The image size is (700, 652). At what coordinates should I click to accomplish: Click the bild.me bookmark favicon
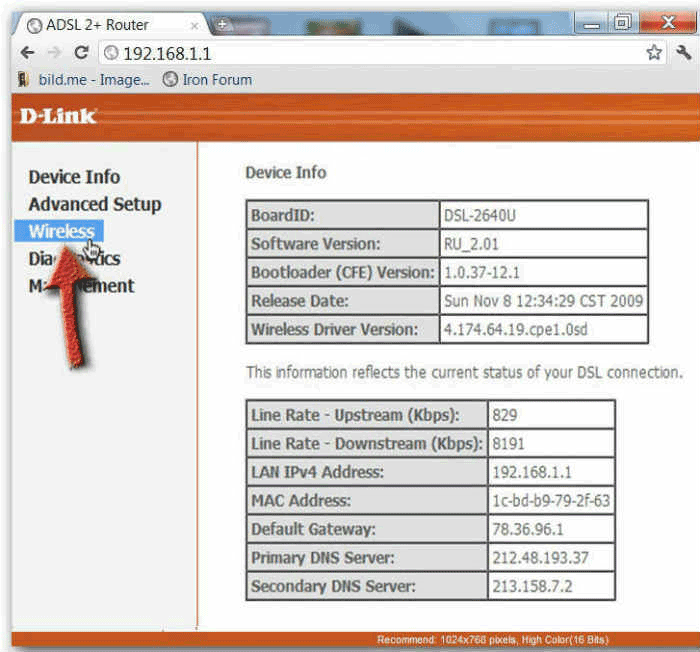click(23, 80)
